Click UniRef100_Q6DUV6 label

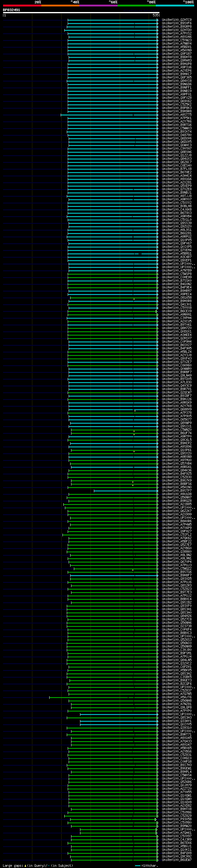[x=176, y=138]
